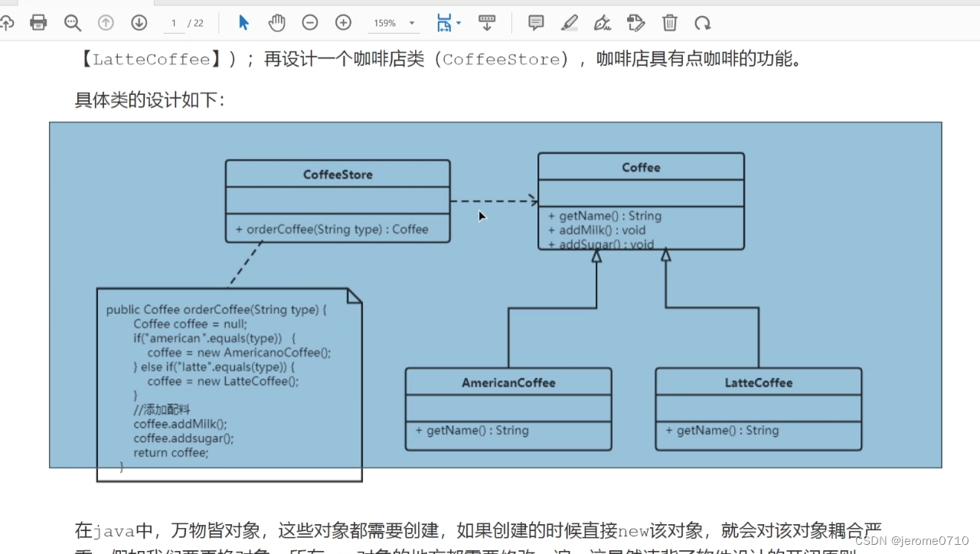Click 'coffee.addMilk();' code line

click(x=180, y=424)
